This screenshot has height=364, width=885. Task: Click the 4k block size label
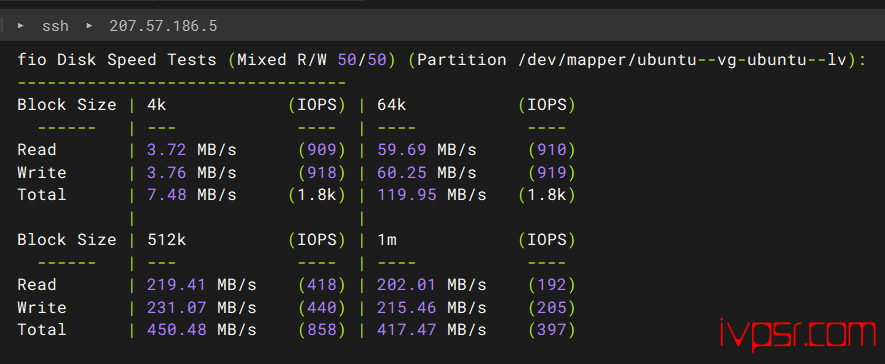[x=157, y=105]
